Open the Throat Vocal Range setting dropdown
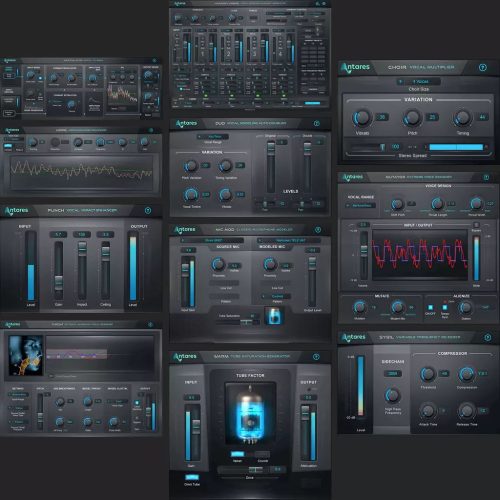Screen dimensions: 500x500 click(19, 395)
